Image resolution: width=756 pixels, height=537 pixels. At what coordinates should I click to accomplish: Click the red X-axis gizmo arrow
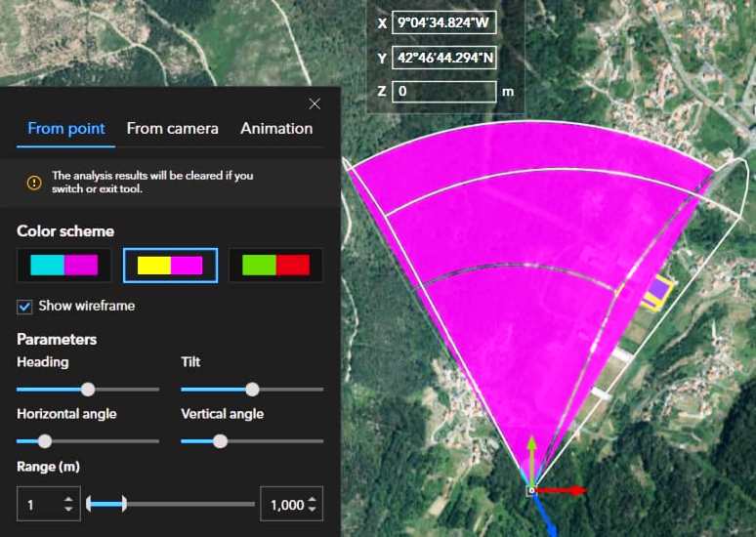[x=562, y=491]
